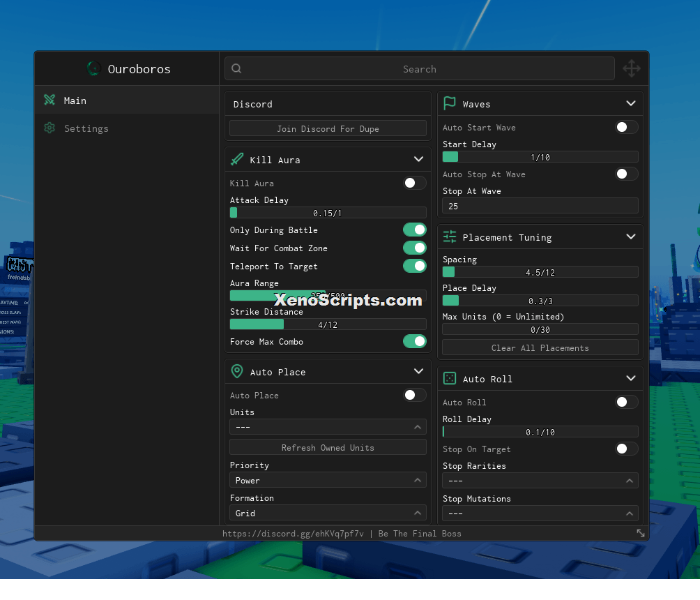The width and height of the screenshot is (700, 600).
Task: Adjust the Roll Delay slider
Action: point(540,432)
